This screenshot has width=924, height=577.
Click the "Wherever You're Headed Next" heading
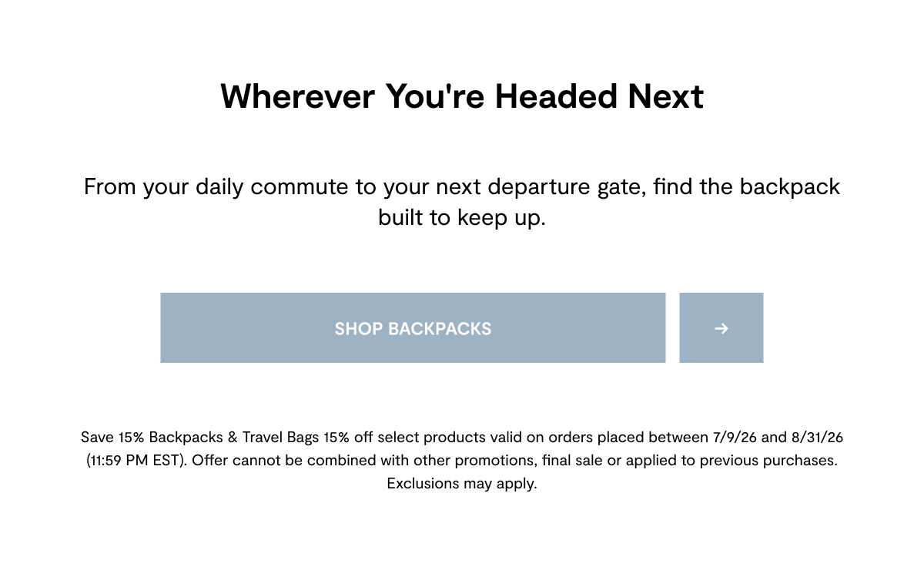pyautogui.click(x=462, y=97)
